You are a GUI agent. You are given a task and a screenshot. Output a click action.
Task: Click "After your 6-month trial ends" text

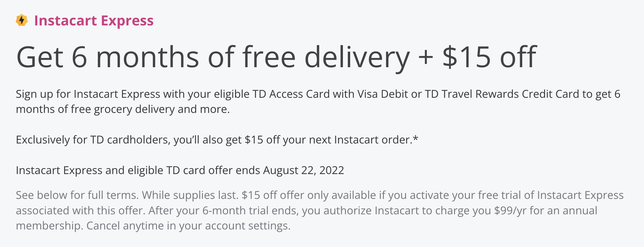pyautogui.click(x=223, y=211)
